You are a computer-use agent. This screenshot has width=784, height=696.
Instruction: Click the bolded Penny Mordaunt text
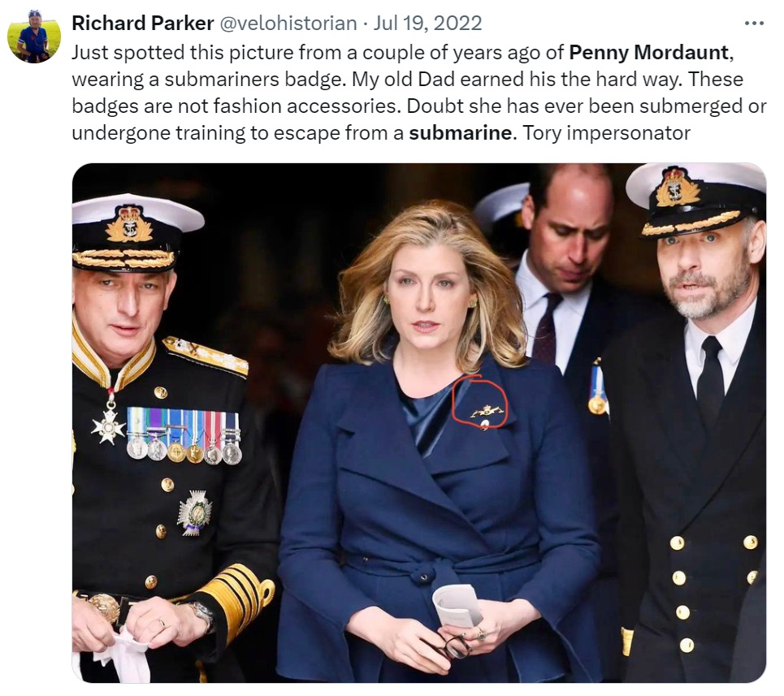click(648, 53)
